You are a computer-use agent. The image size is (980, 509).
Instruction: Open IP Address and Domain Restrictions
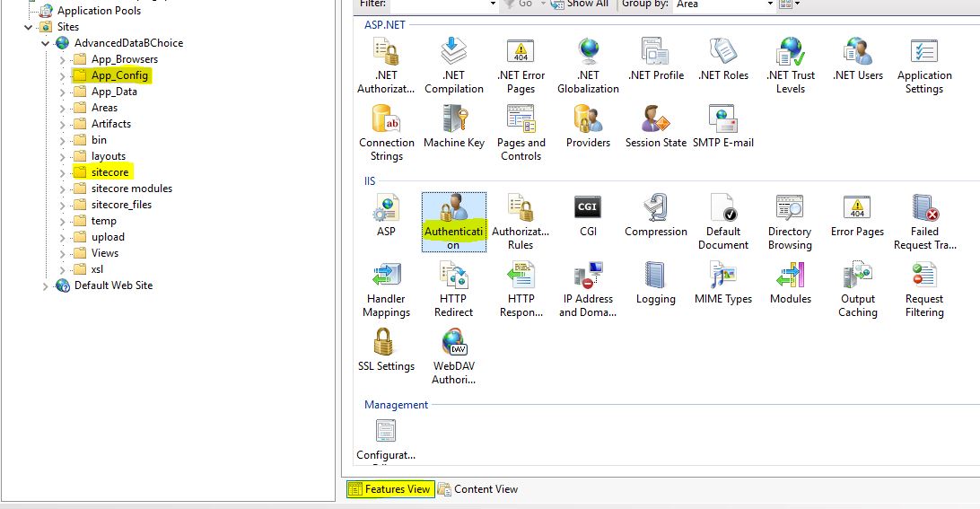588,290
